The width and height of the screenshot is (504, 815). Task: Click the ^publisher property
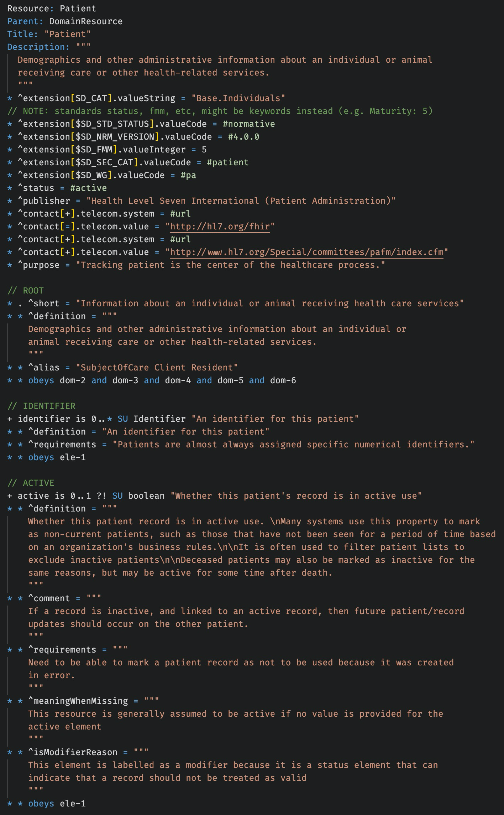44,201
